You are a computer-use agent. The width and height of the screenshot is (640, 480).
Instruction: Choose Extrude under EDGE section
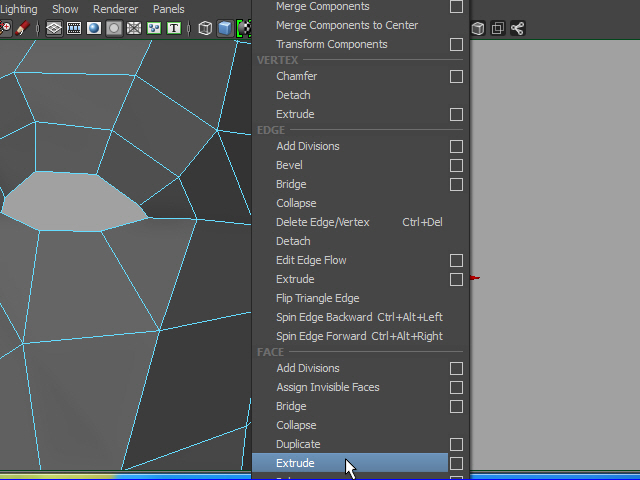tap(349, 279)
